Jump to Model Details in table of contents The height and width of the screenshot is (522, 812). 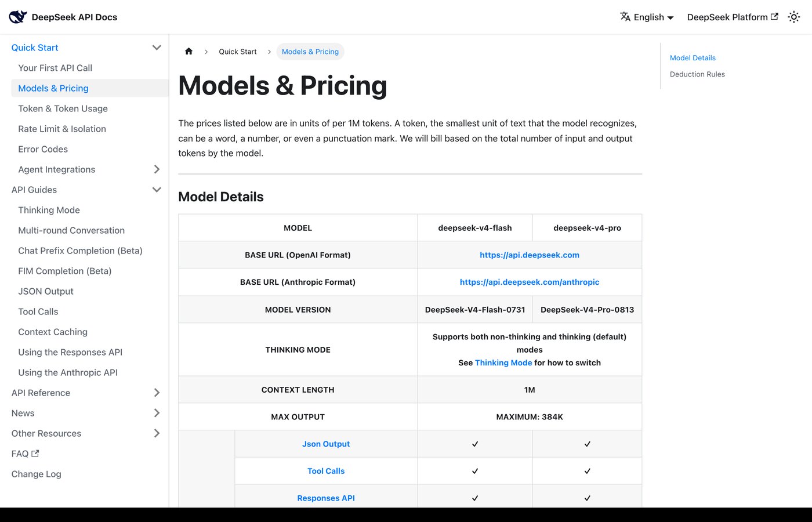693,58
